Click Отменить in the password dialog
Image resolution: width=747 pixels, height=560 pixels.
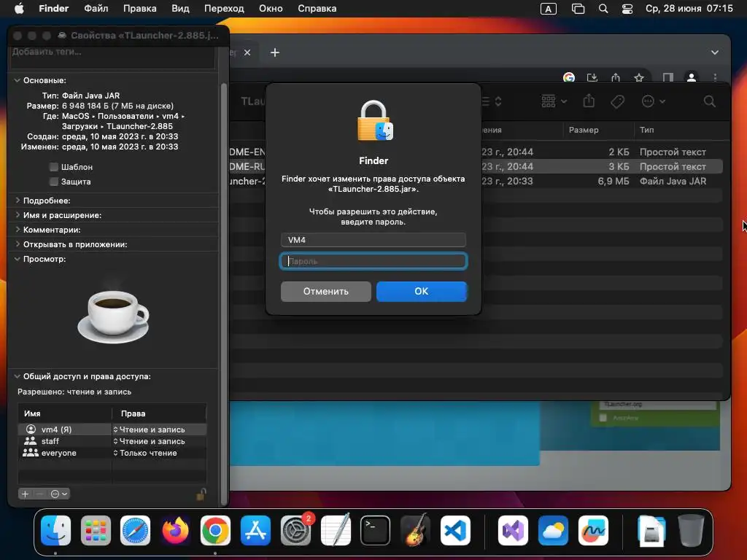click(326, 292)
